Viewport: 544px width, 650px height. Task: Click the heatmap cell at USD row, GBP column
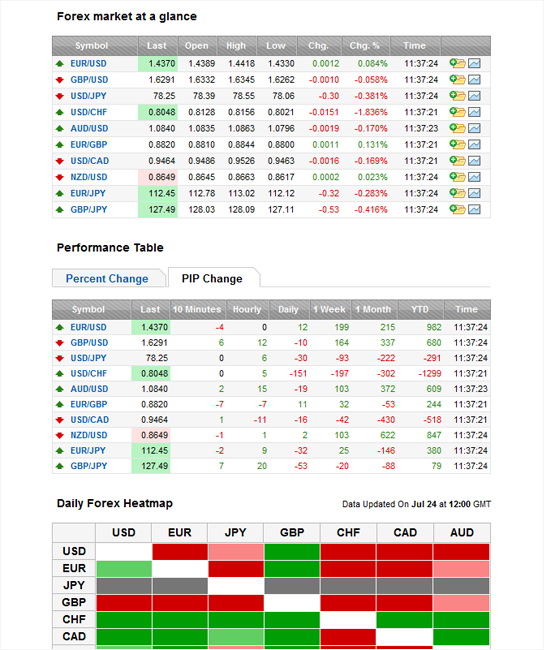tap(292, 552)
